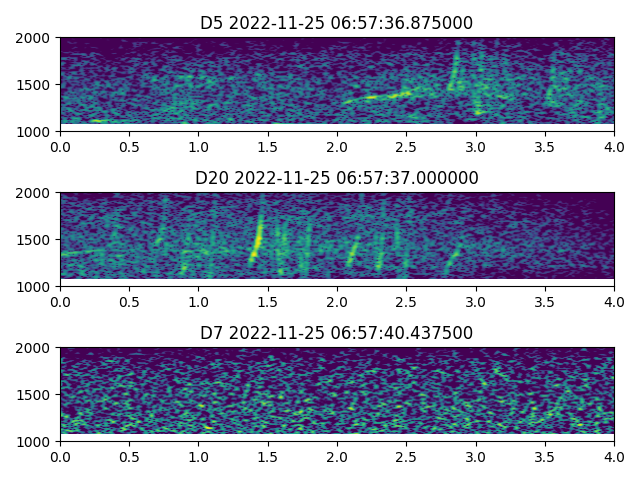The width and height of the screenshot is (640, 480).
Task: Click the 3.0 x-axis tick under D20 plot
Action: pyautogui.click(x=476, y=301)
